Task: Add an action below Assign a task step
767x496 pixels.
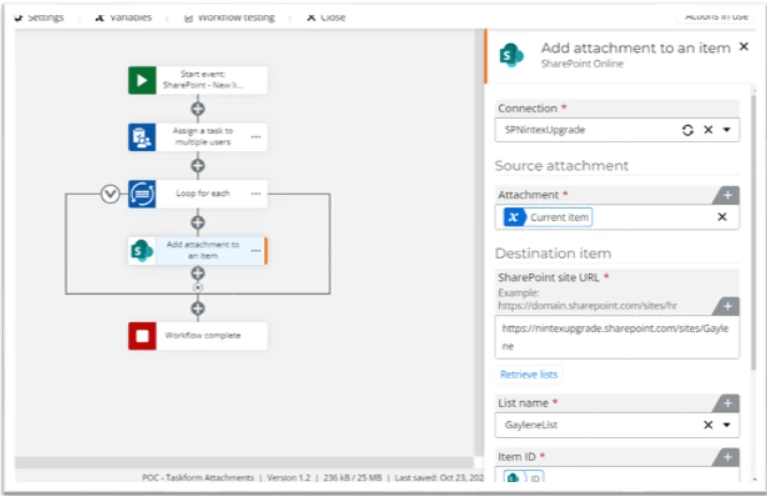Action: click(x=198, y=166)
